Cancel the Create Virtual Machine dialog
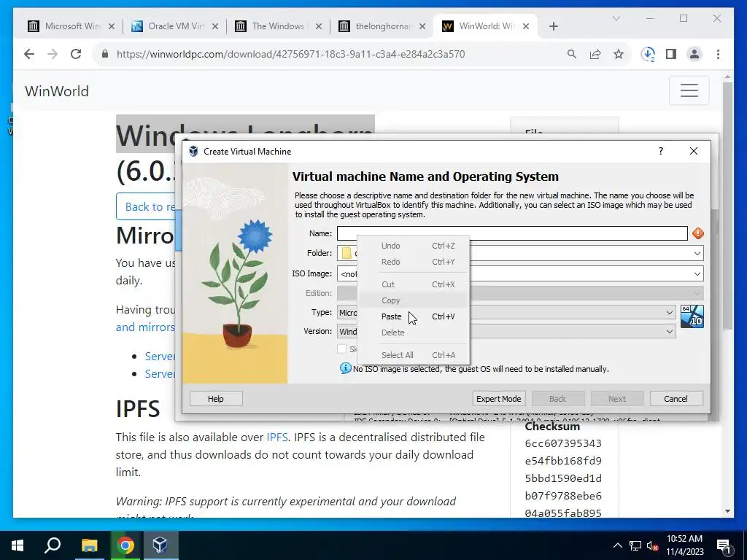This screenshot has width=747, height=560. pos(676,399)
